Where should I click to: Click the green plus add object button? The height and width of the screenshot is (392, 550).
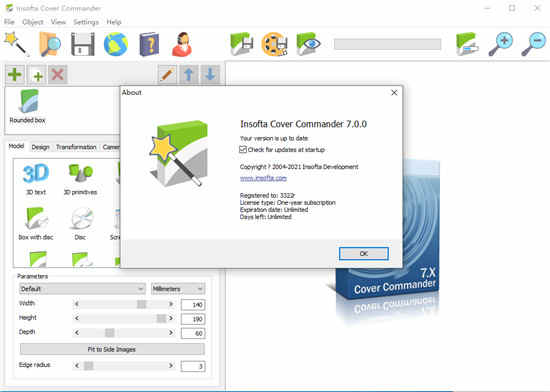15,74
